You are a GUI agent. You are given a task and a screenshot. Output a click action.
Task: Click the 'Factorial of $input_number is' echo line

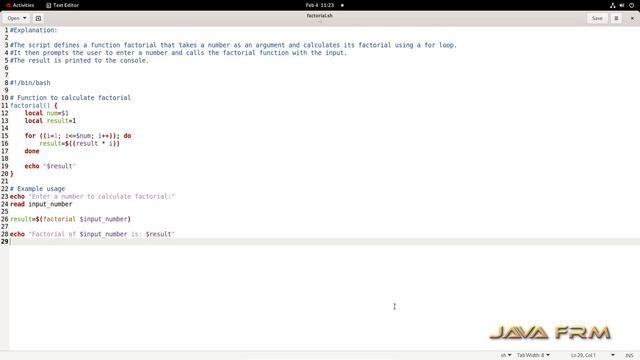92,234
